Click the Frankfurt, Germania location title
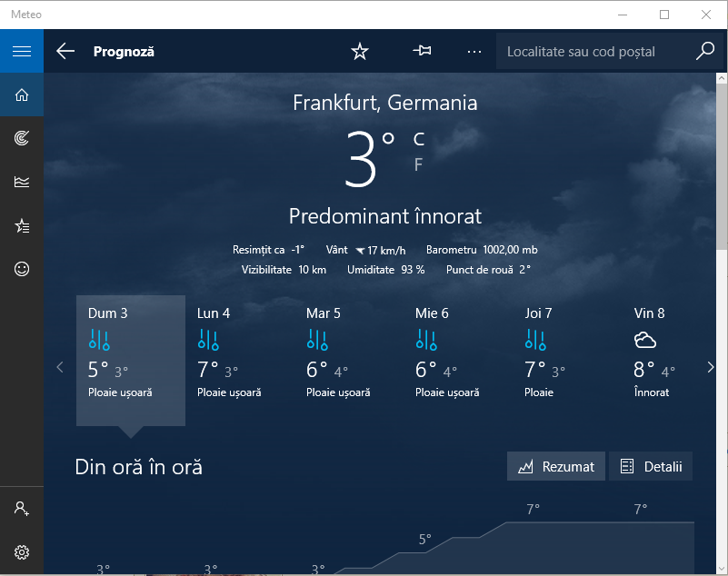 [384, 103]
